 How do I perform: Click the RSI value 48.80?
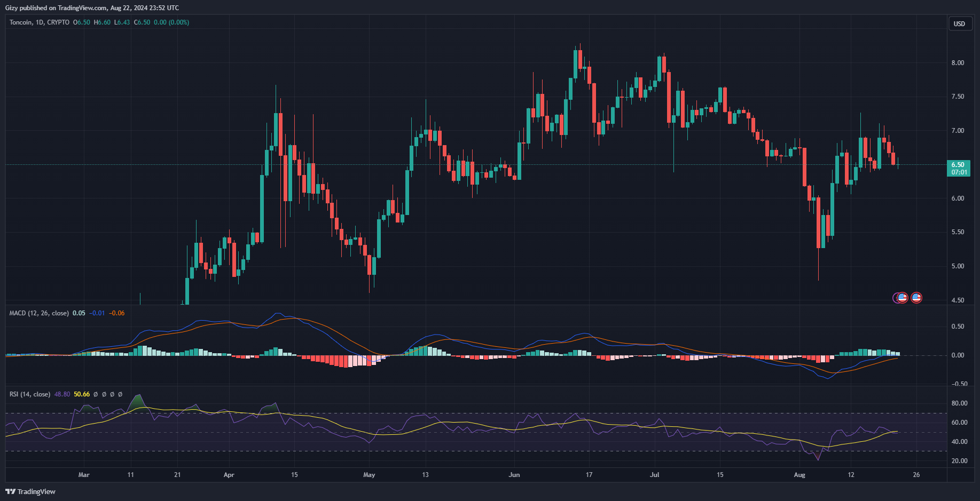62,394
